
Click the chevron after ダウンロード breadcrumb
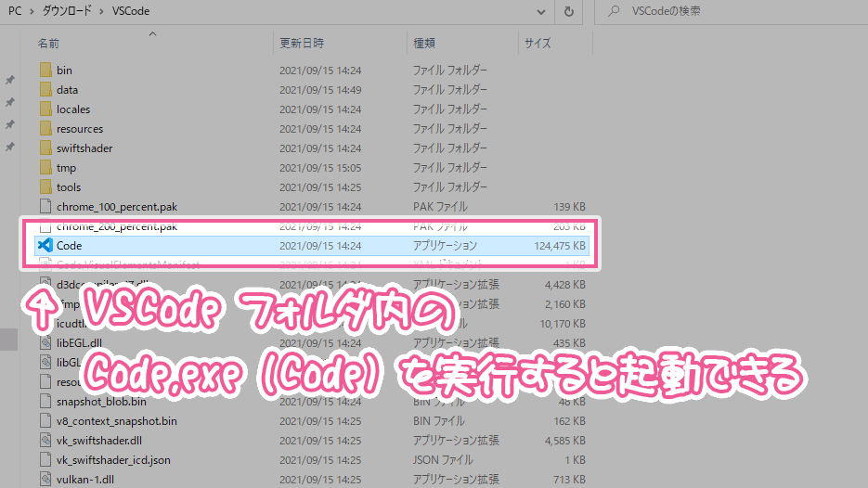(101, 11)
